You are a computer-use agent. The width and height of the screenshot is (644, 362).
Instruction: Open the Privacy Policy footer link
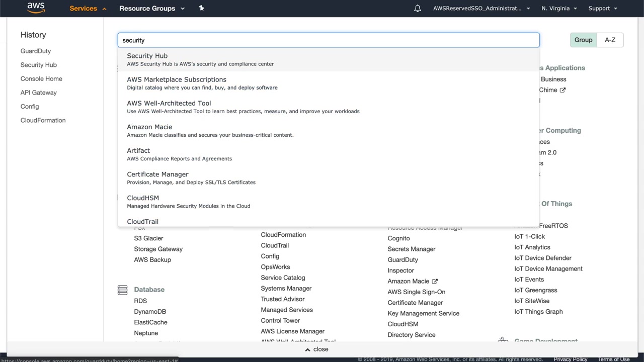point(571,359)
